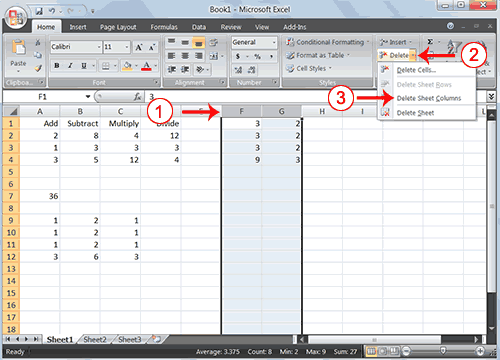Image resolution: width=500 pixels, height=360 pixels.
Task: Click the Borders icon
Action: tap(106, 66)
